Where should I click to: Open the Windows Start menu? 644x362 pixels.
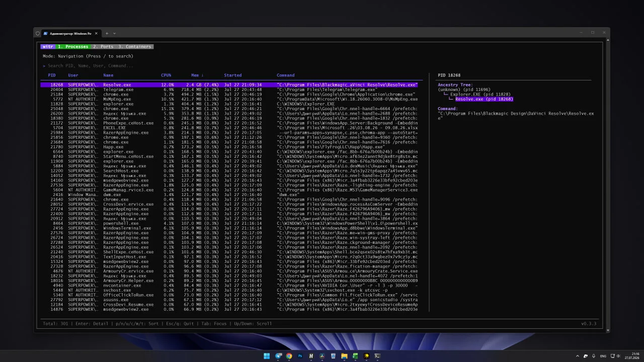tap(267, 356)
